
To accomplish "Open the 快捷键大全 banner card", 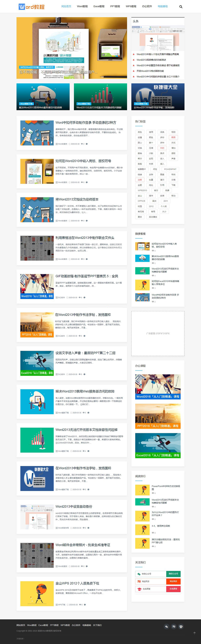I will pos(158,97).
